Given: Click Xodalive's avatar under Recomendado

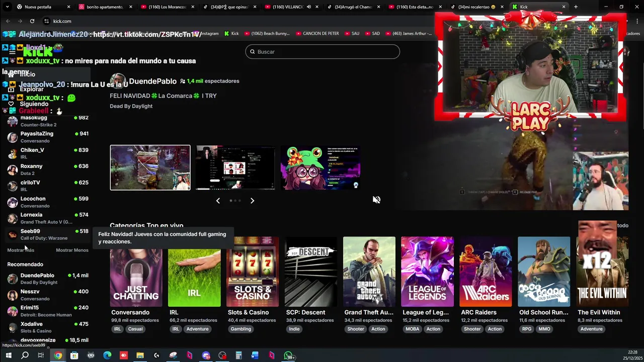Looking at the screenshot, I should pyautogui.click(x=13, y=327).
